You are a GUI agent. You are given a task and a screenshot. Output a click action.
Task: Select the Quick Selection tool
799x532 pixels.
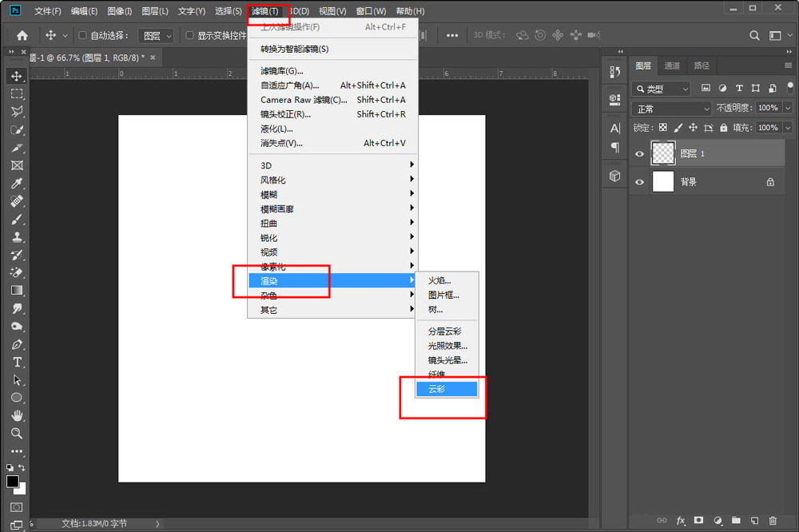click(x=17, y=130)
